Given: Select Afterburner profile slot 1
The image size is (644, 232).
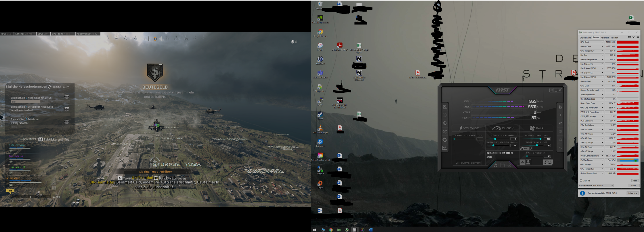Looking at the screenshot, I should (560, 115).
